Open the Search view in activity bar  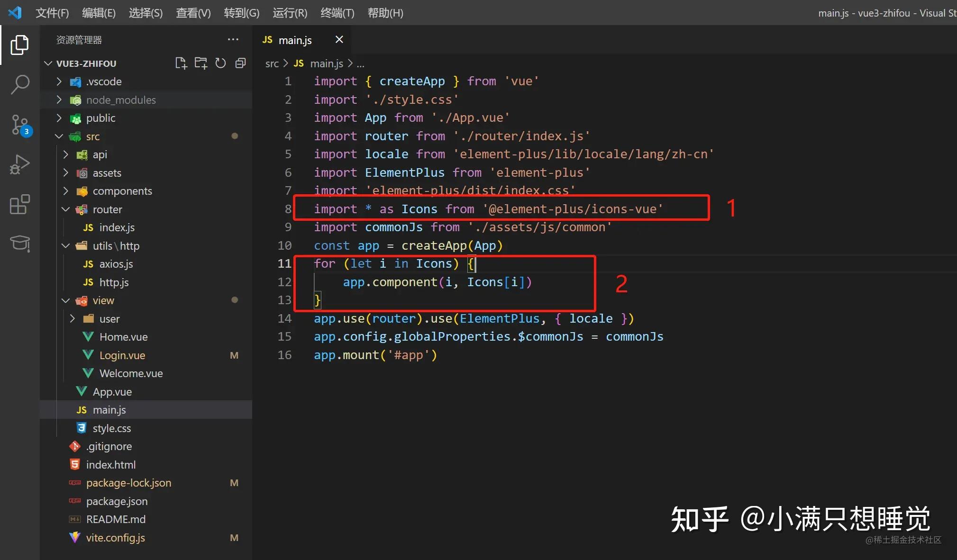[19, 85]
